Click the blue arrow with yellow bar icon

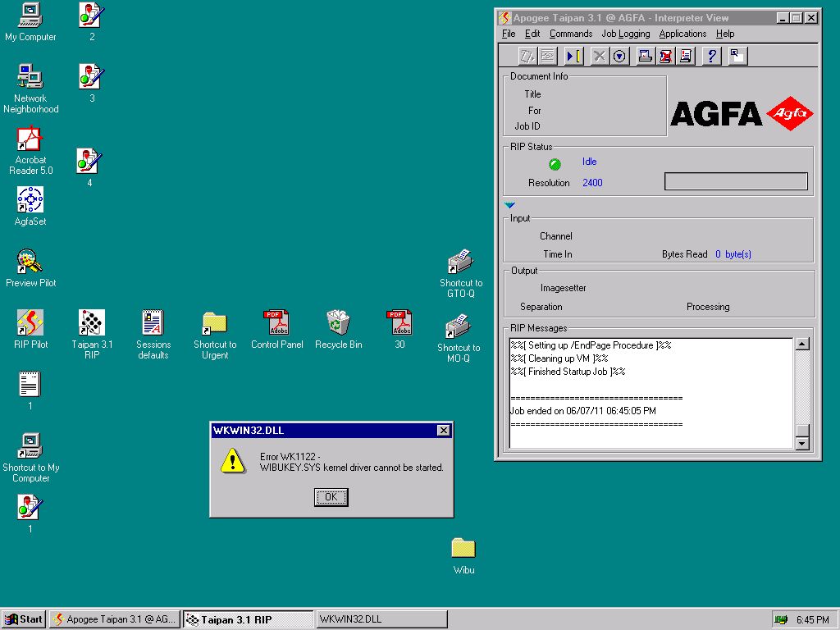point(573,57)
